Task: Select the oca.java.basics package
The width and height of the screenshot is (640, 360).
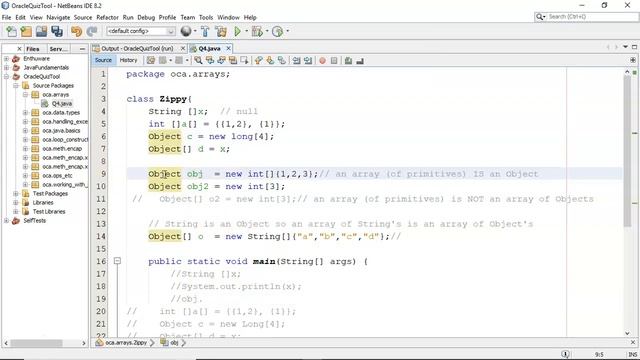Action: [x=61, y=130]
